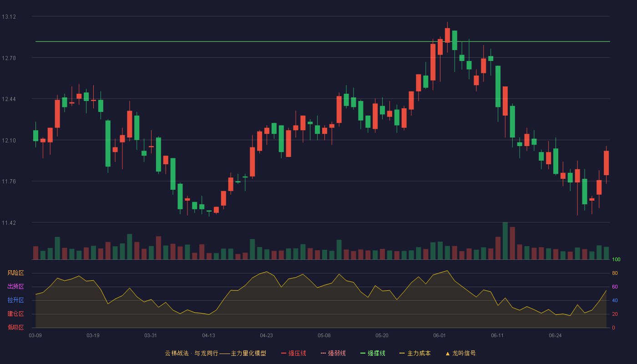Click the 40 value on indicator axis

tap(615, 300)
